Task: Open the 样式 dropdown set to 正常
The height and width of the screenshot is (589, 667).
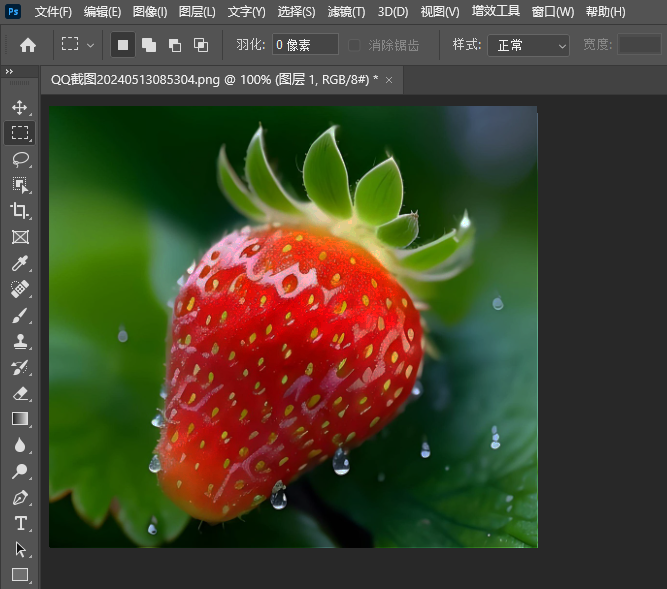Action: (528, 45)
